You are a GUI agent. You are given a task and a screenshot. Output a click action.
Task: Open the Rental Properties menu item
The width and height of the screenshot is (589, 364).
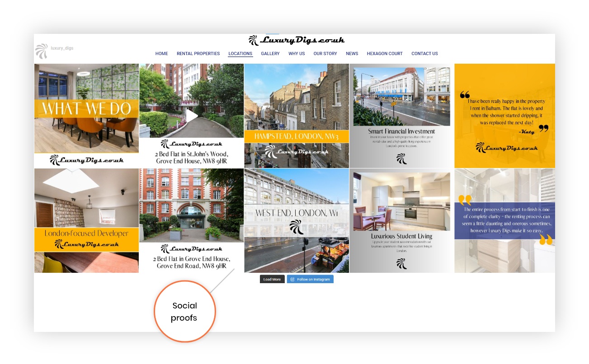point(198,54)
